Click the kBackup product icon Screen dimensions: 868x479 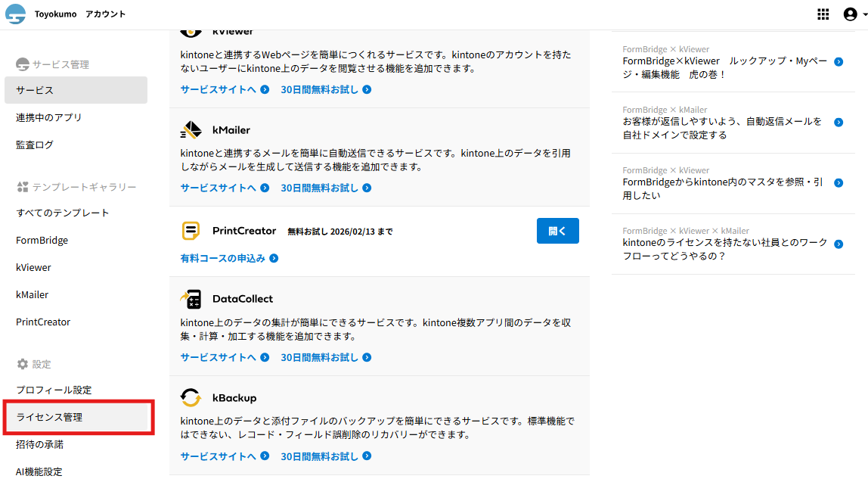191,398
